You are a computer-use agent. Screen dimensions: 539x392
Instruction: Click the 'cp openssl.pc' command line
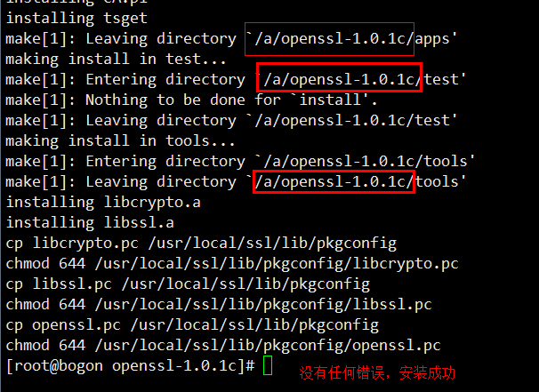point(192,325)
